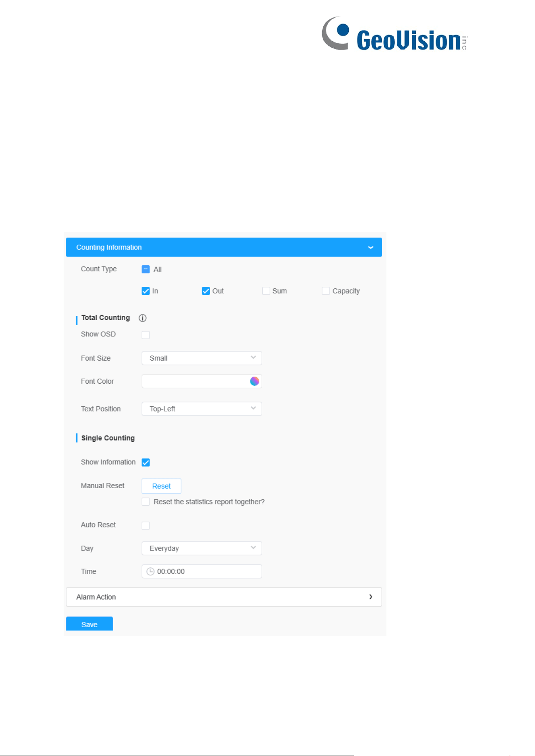Click the Save button

coord(89,624)
